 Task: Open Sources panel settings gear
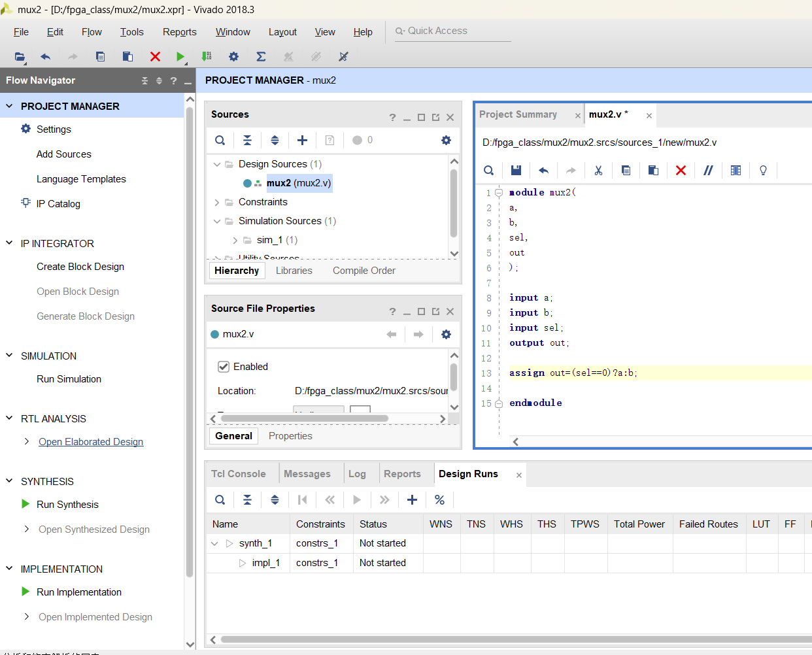click(446, 140)
